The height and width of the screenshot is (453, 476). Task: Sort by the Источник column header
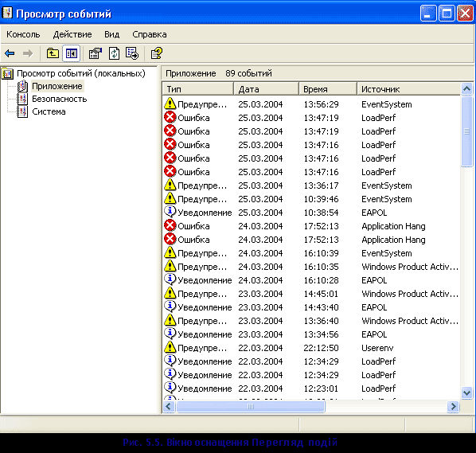click(x=408, y=89)
